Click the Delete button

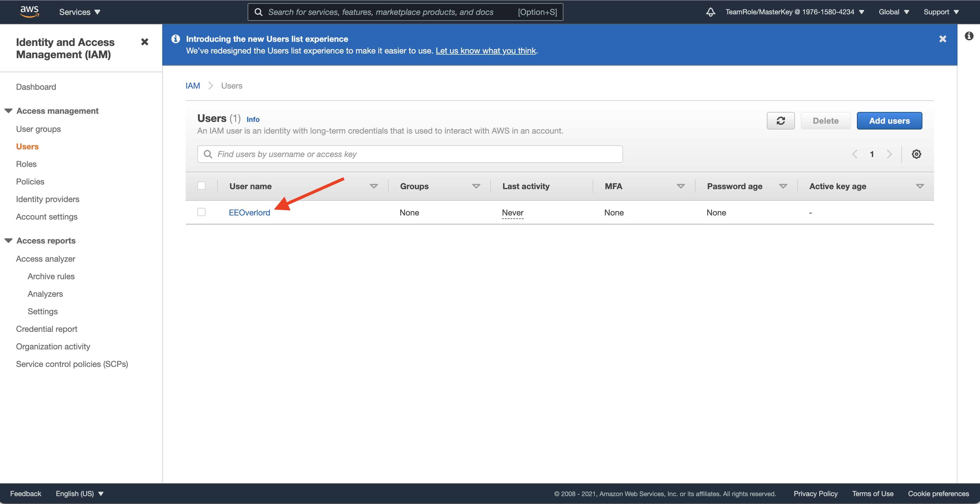point(826,120)
